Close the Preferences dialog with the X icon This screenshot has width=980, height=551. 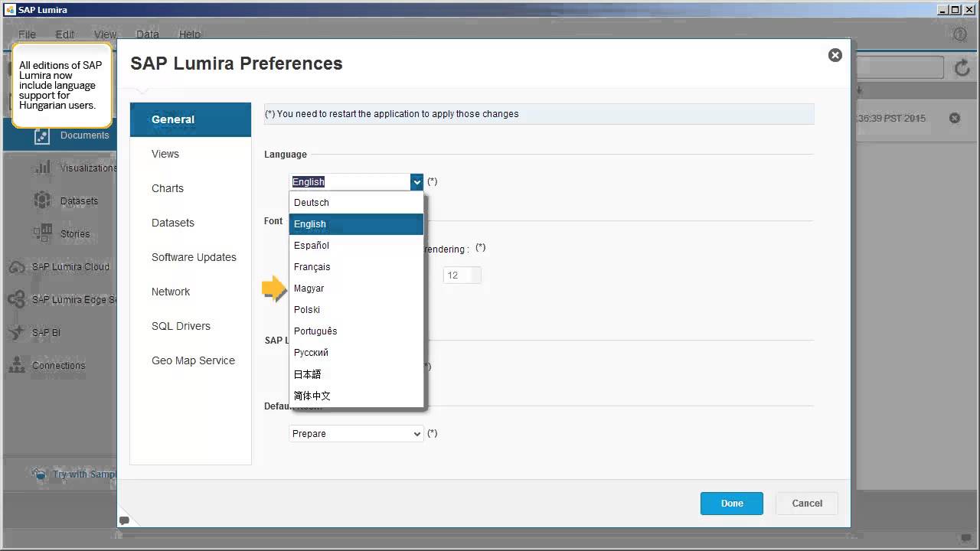(835, 55)
